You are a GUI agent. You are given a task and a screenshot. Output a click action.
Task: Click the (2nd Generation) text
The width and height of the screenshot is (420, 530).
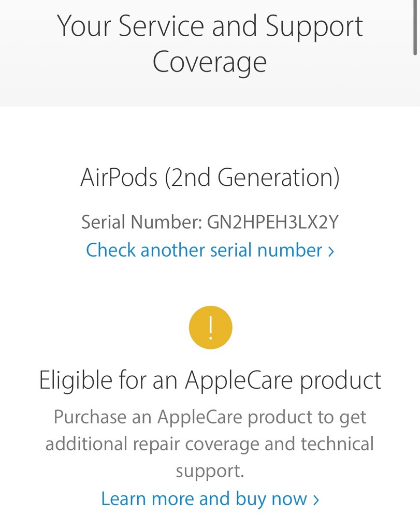click(252, 178)
